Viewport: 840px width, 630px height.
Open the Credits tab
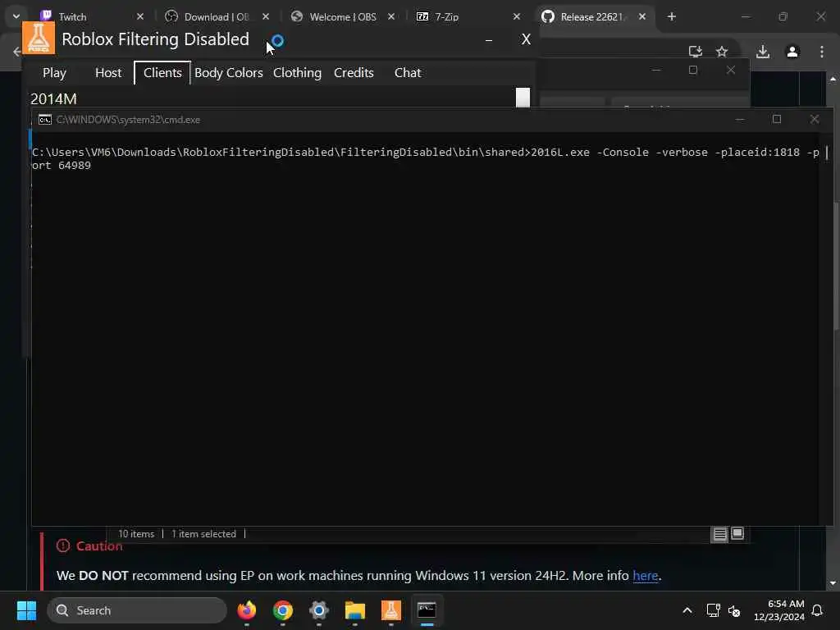coord(354,72)
